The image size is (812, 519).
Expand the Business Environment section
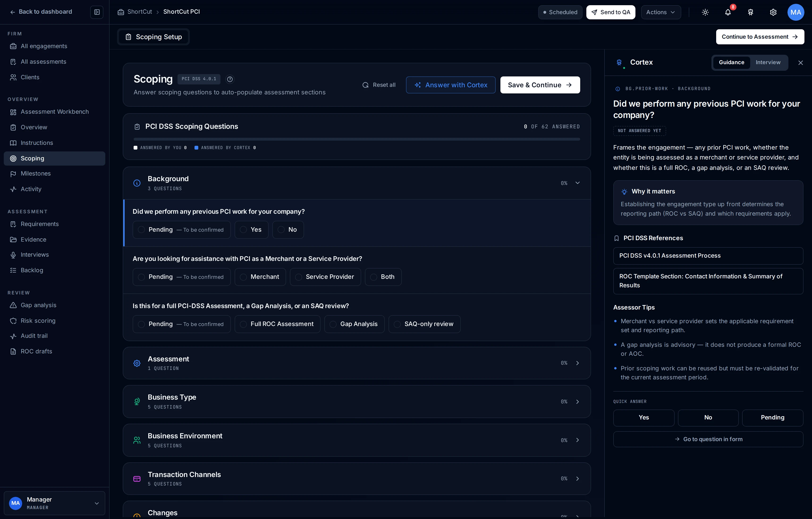point(357,440)
